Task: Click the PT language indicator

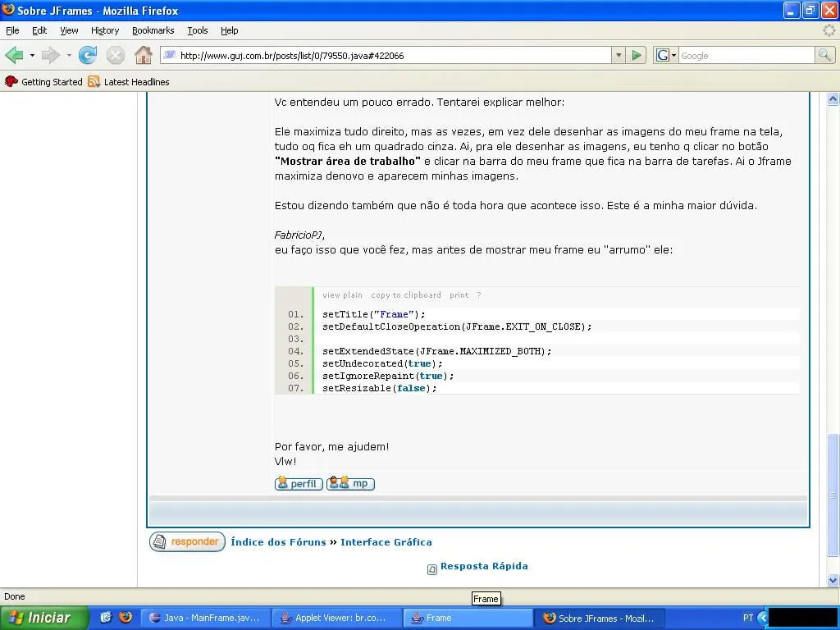Action: click(x=748, y=618)
